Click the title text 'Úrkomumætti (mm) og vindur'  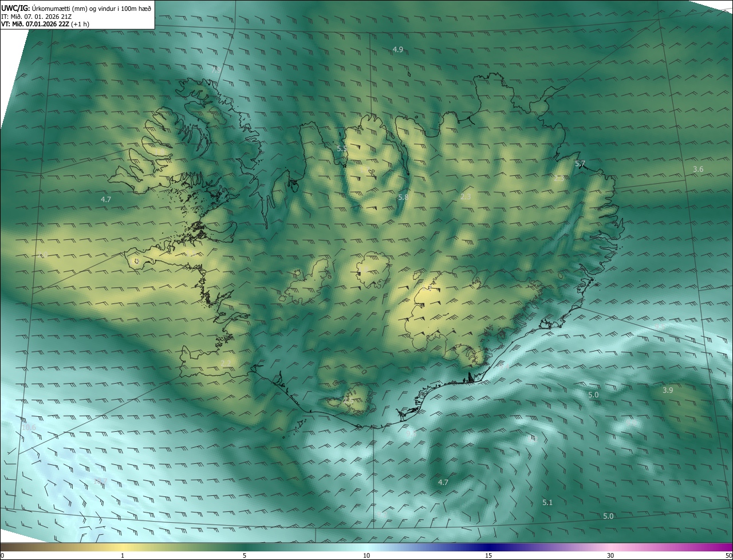pos(74,7)
